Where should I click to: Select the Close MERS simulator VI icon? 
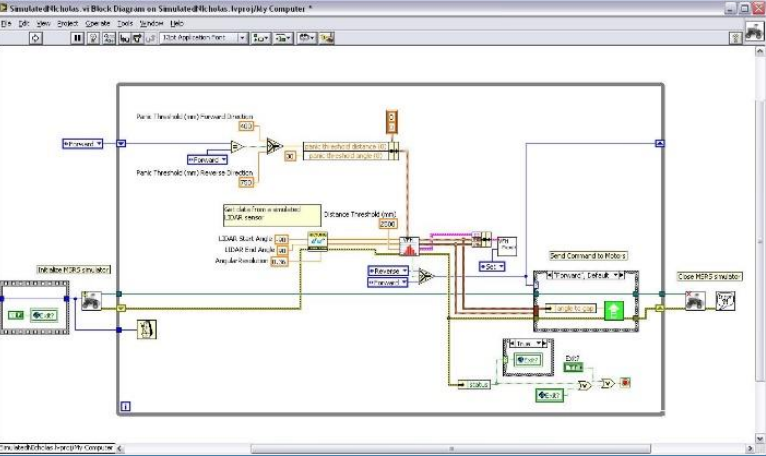click(694, 299)
